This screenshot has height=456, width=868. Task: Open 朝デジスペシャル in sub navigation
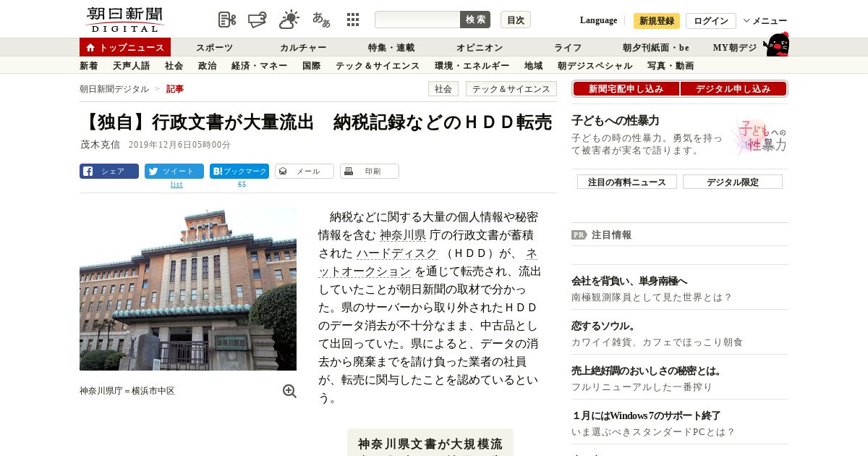[595, 66]
